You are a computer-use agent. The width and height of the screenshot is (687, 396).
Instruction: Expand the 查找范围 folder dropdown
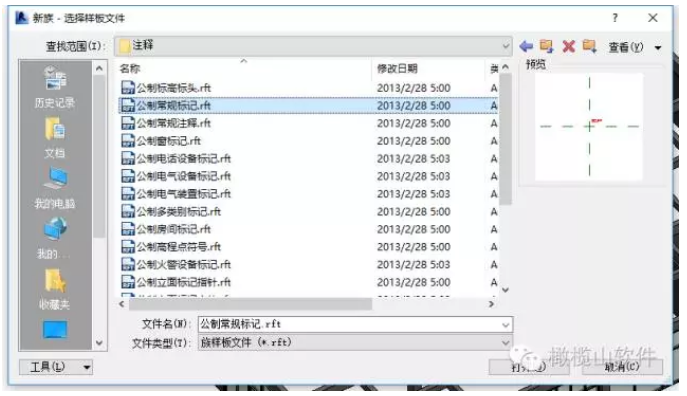506,46
